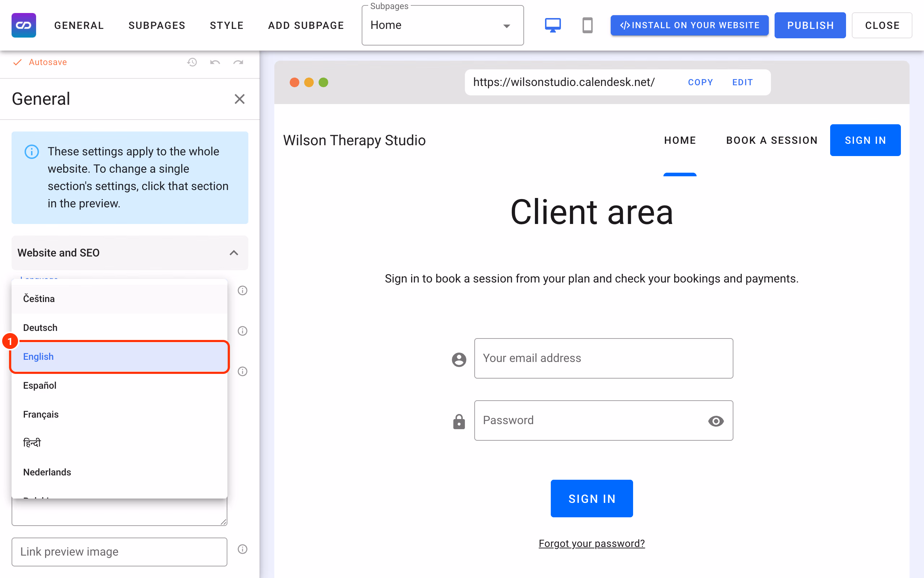Toggle password visibility eye icon
This screenshot has height=578, width=924.
tap(716, 421)
